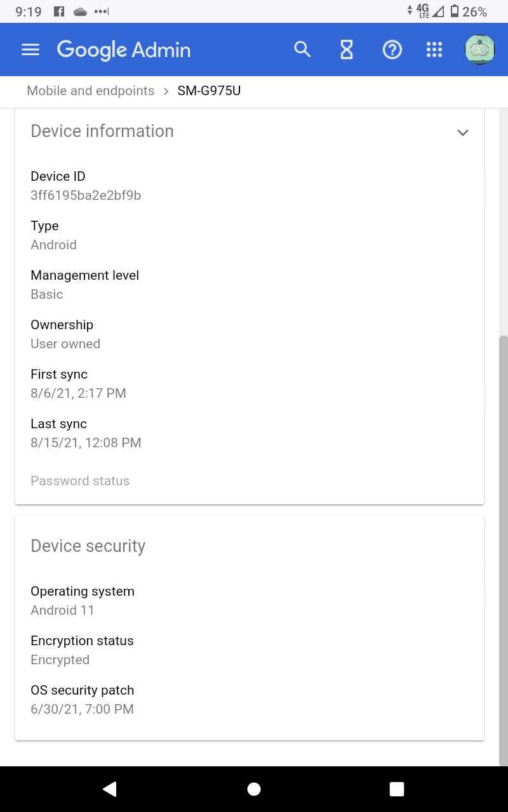Tap the recent apps square button
Viewport: 508px width, 812px height.
point(397,789)
